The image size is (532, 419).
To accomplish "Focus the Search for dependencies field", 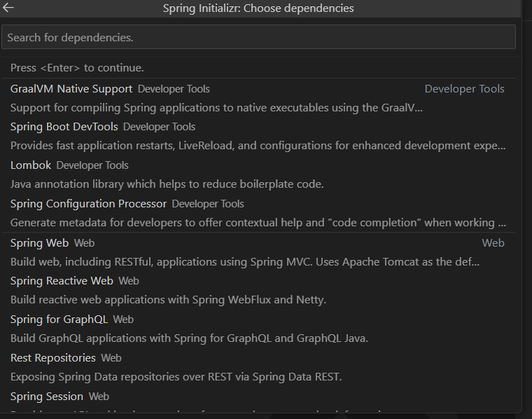I will (258, 37).
